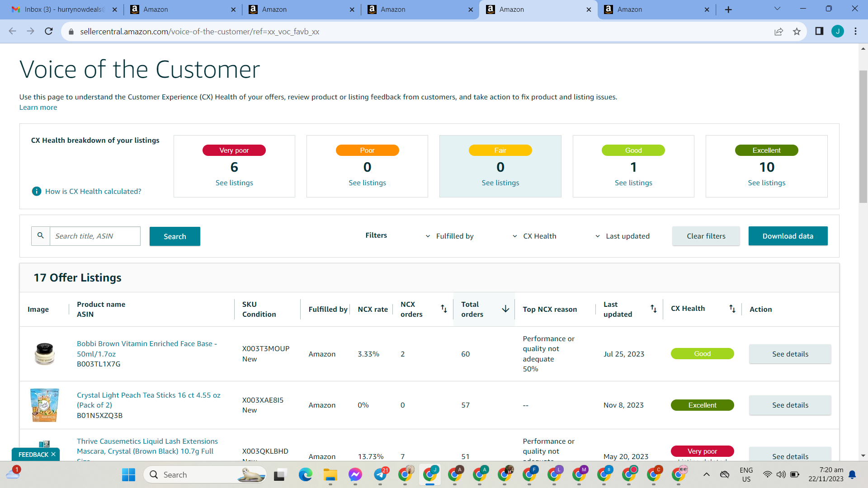Open the FEEDBACK panel
The height and width of the screenshot is (488, 868).
coord(33,454)
